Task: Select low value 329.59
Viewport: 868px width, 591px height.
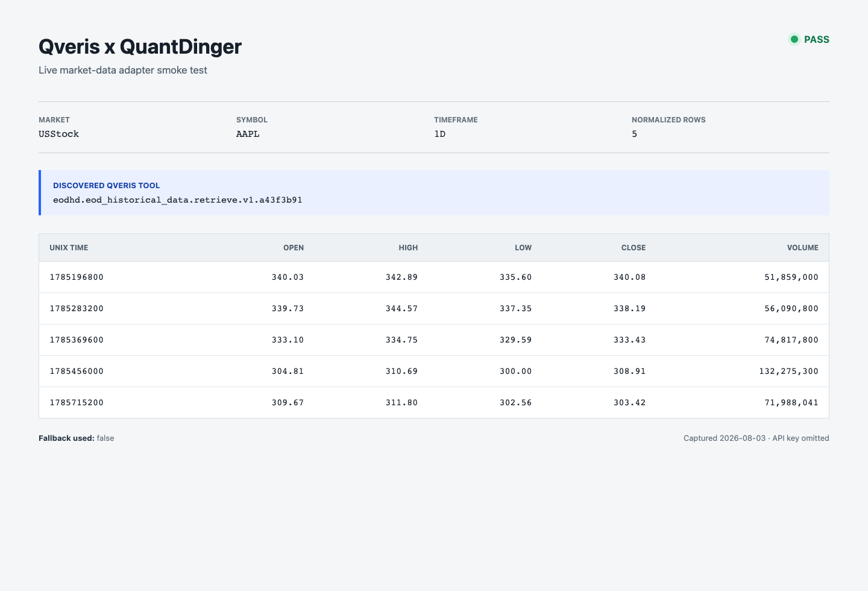Action: point(515,340)
